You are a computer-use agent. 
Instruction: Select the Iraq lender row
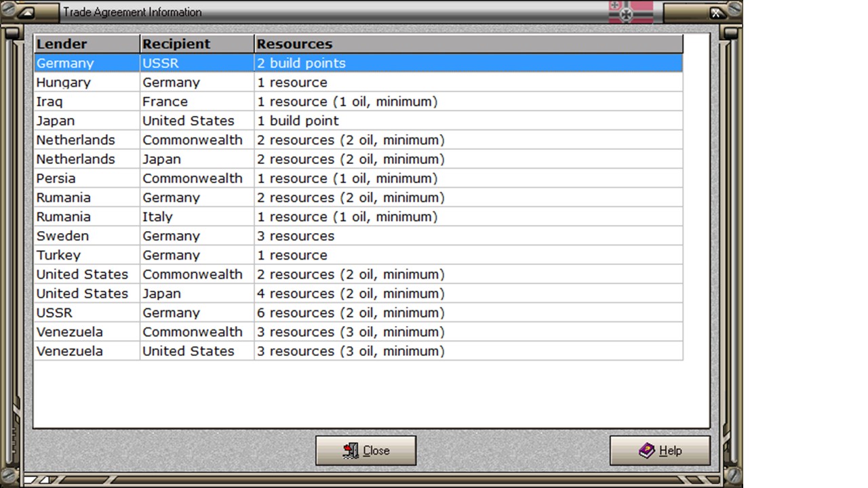358,102
